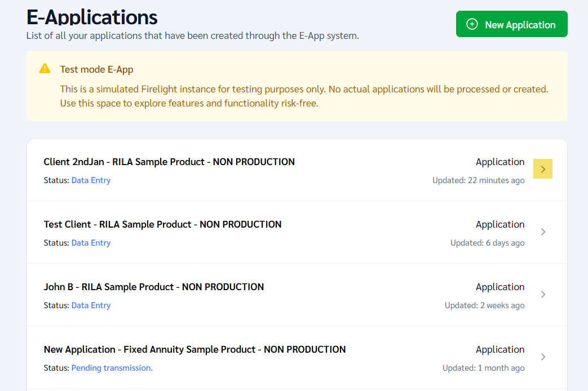Open Test Client - RILA Sample Product entry
The width and height of the screenshot is (588, 391).
162,224
